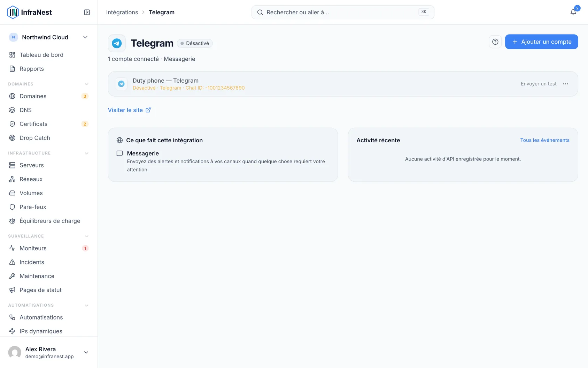Collapse the INFRASTRUCTURE section
The image size is (588, 368).
(86, 153)
